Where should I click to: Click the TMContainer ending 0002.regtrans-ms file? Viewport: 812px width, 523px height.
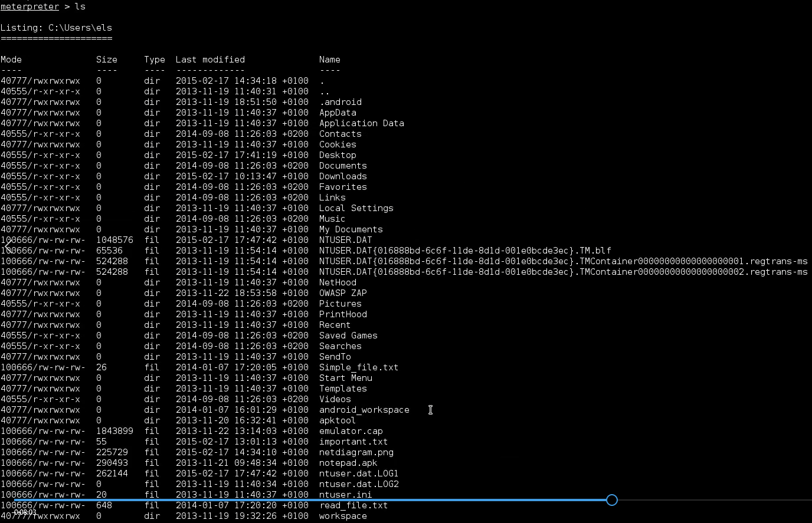click(x=564, y=272)
